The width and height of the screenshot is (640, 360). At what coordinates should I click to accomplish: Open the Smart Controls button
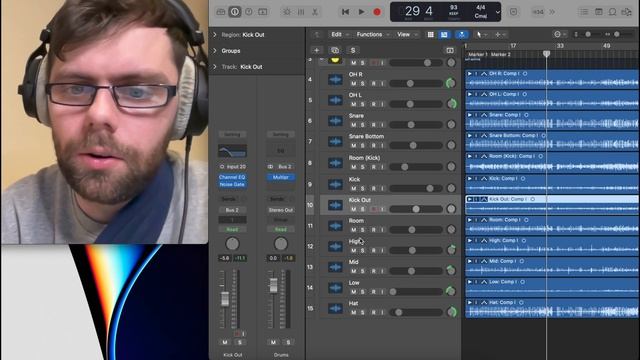pos(287,12)
